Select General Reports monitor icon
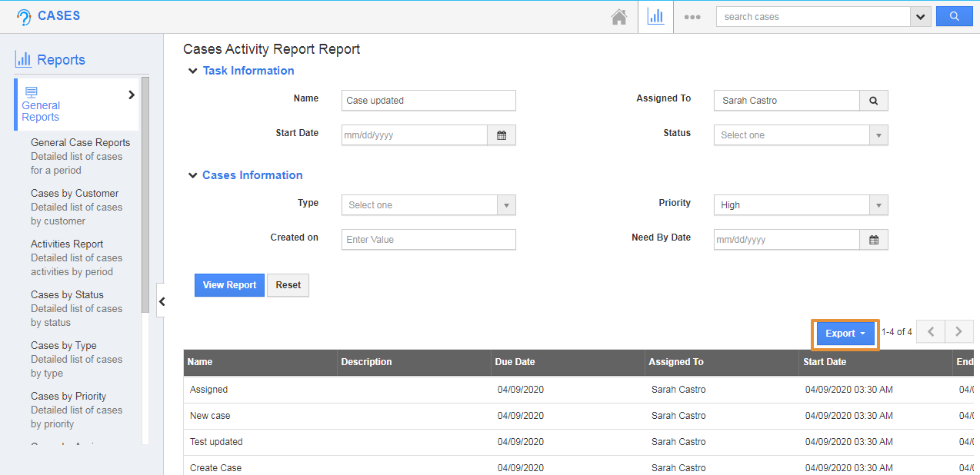980x475 pixels. pos(32,92)
